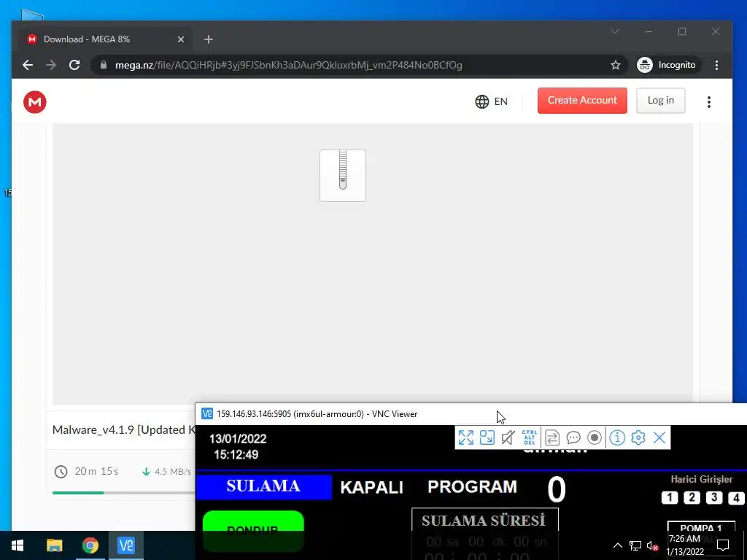Open VNC Viewer properties gear icon
Viewport: 747px width, 560px height.
(x=638, y=437)
